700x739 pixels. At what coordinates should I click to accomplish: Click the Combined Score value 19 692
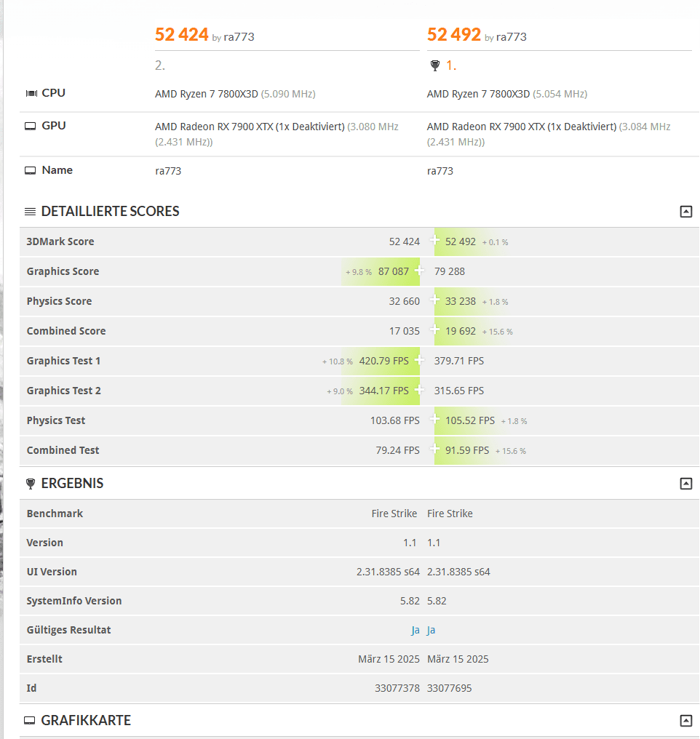click(461, 332)
